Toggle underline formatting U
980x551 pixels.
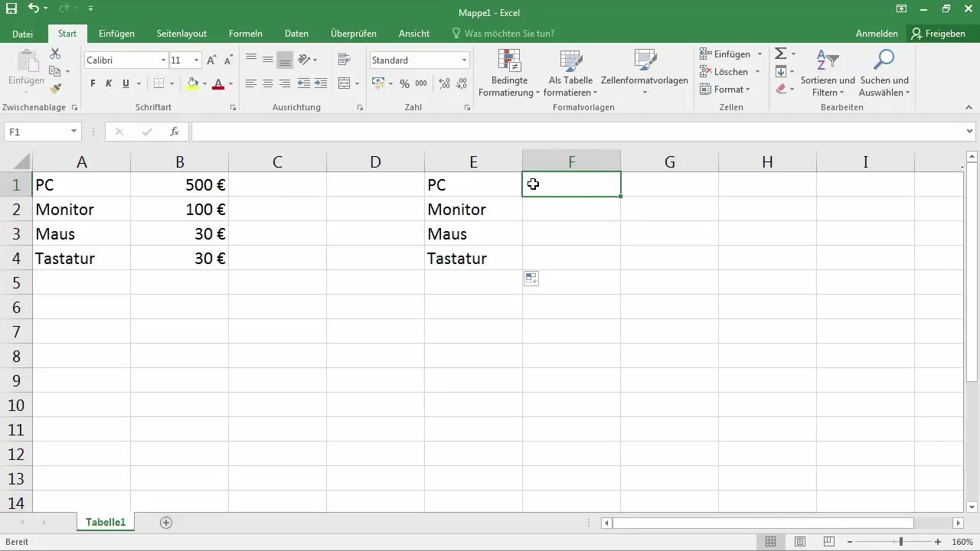tap(126, 83)
